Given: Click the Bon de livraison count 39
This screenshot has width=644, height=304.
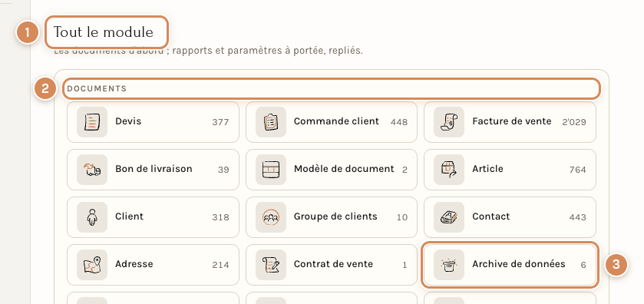Looking at the screenshot, I should [223, 170].
